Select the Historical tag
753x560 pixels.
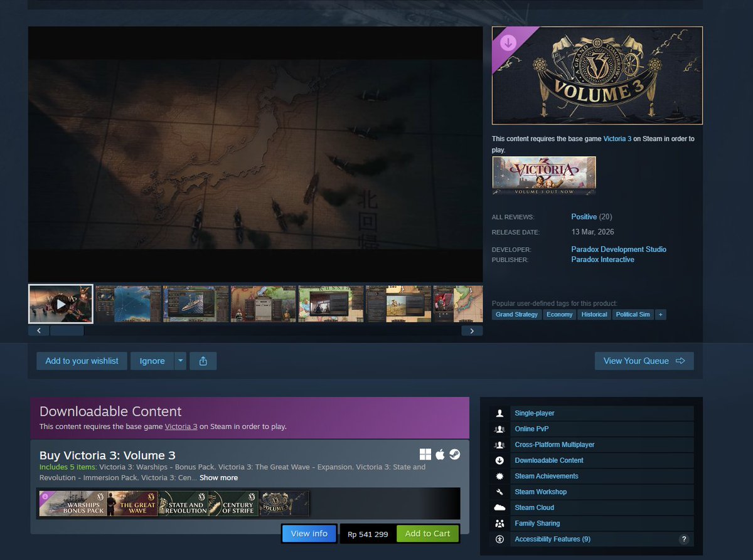(594, 314)
